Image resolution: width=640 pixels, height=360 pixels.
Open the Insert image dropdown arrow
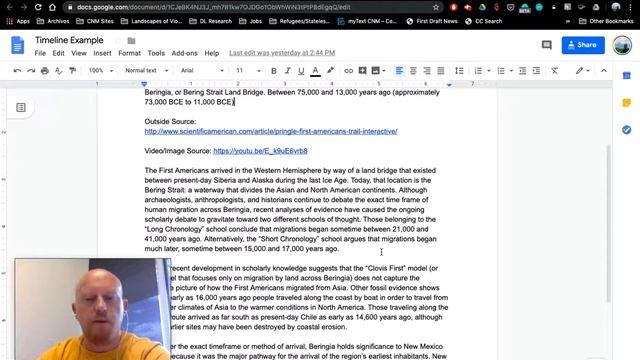[x=384, y=71]
